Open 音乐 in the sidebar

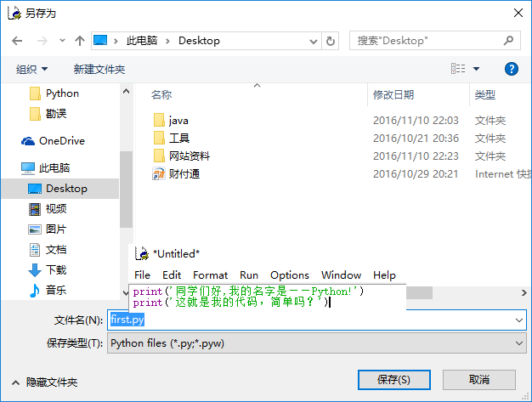(x=48, y=291)
